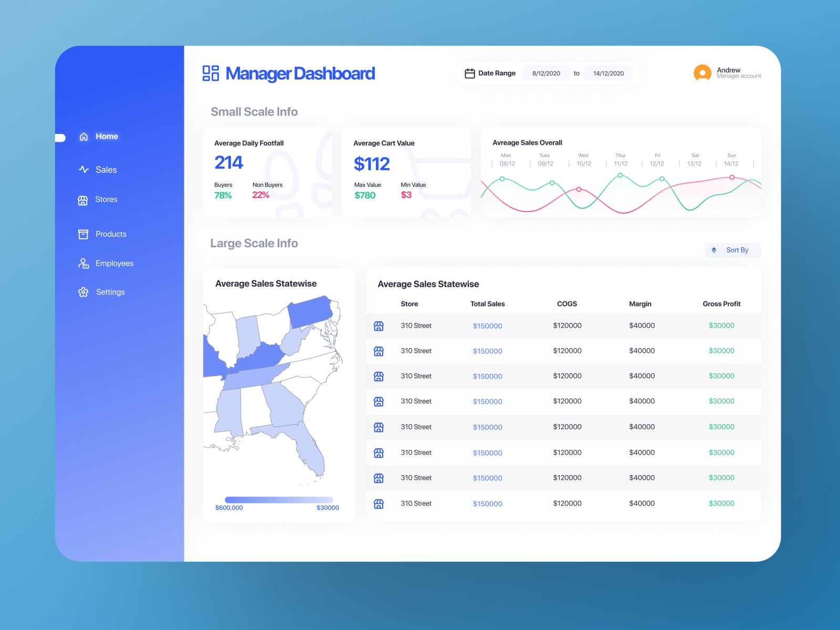This screenshot has width=840, height=630.
Task: Click the storefront icon on the first table row
Action: point(379,325)
